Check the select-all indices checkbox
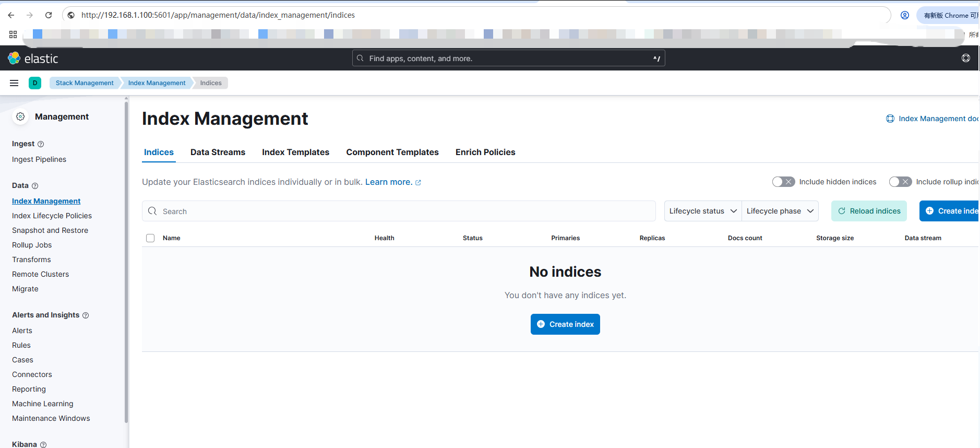980x448 pixels. click(150, 238)
